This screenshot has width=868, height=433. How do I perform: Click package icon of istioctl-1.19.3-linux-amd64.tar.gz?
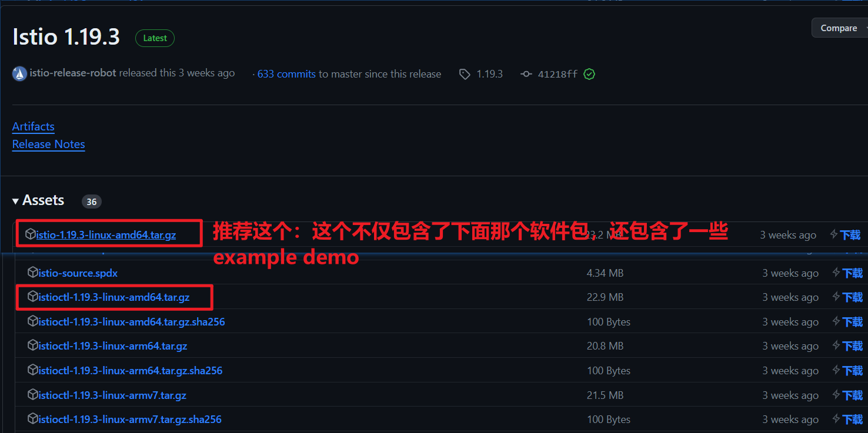pos(33,297)
